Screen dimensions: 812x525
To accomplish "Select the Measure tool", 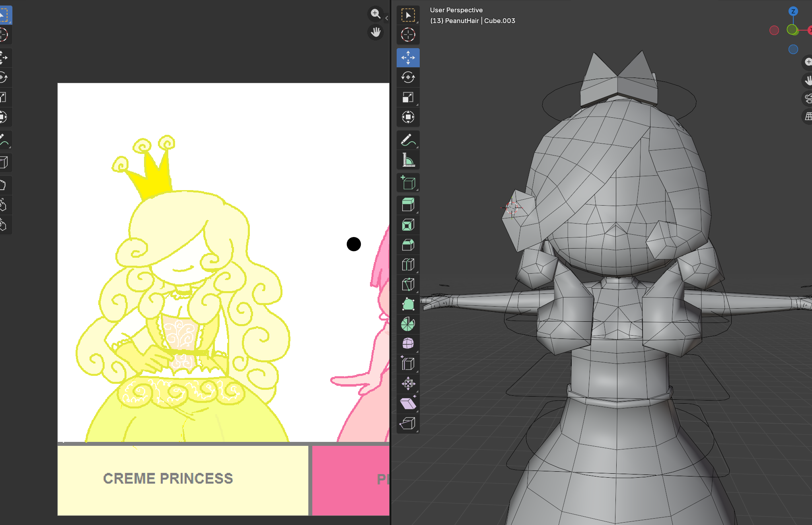I will 408,160.
